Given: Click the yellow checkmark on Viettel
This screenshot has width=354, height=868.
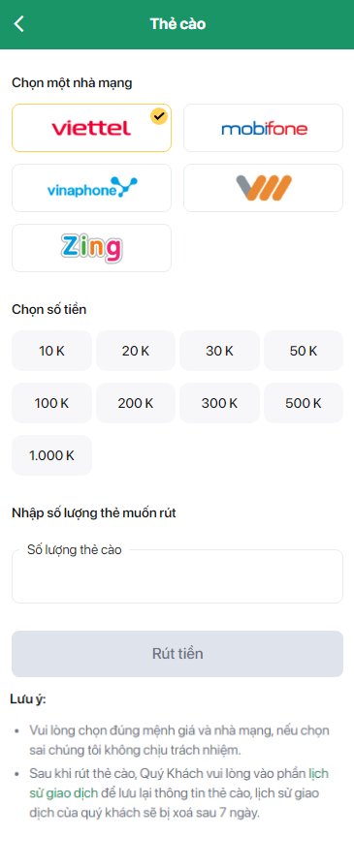Looking at the screenshot, I should [x=159, y=116].
